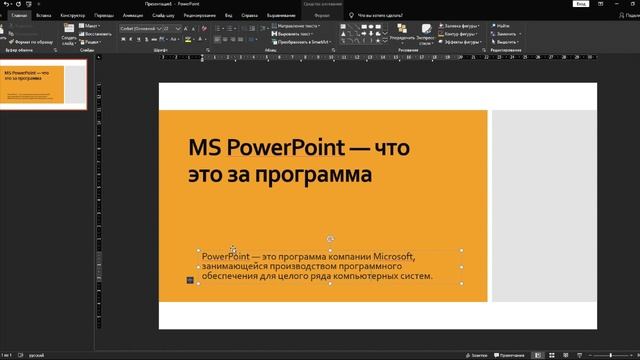Click the Undo arrow in quick access toolbar
Screen dimensions: 640x360
7,4
